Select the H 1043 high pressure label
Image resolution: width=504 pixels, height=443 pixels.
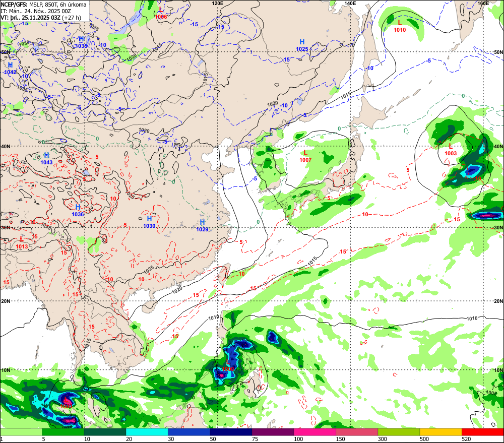[46, 159]
